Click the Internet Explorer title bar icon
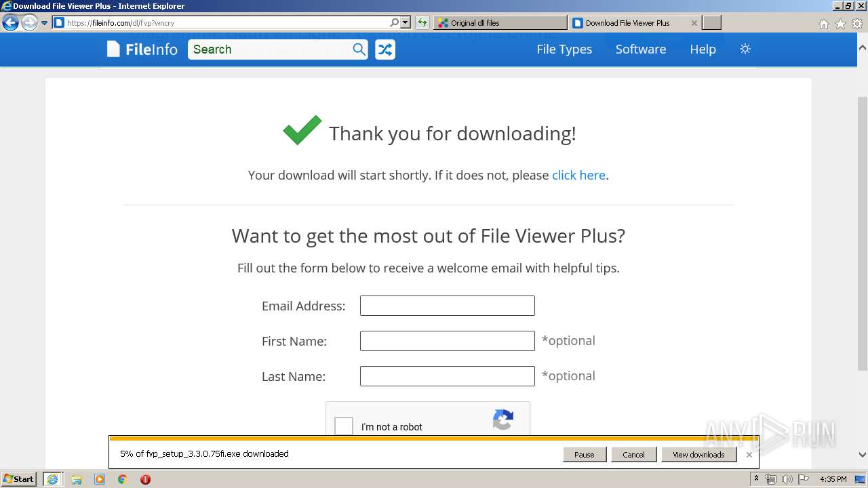 click(7, 6)
